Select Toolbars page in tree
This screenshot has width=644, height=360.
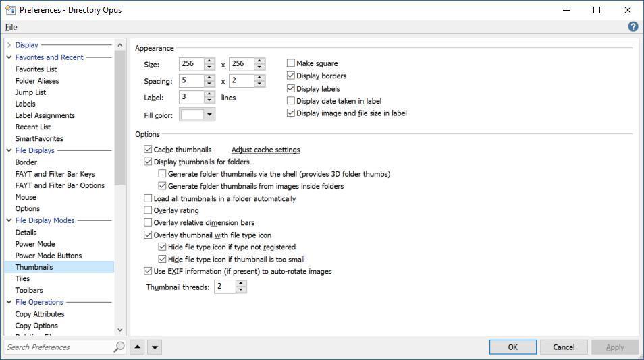[x=29, y=290]
